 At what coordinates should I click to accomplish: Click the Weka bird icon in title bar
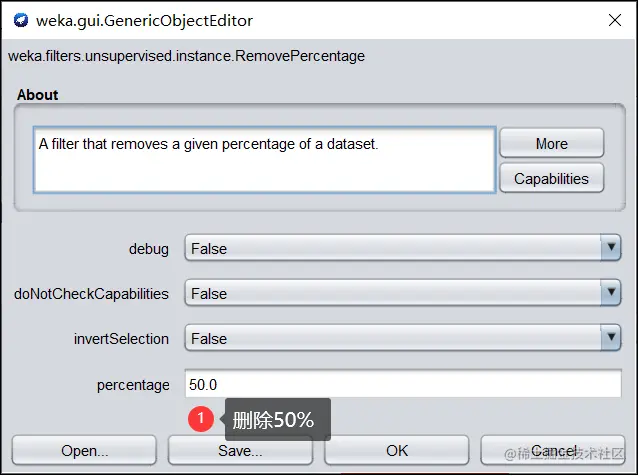[x=20, y=20]
